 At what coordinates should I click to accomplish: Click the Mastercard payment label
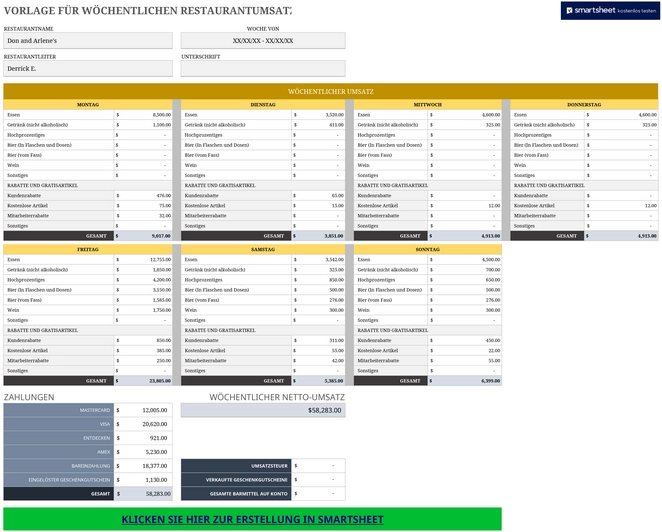coord(59,410)
